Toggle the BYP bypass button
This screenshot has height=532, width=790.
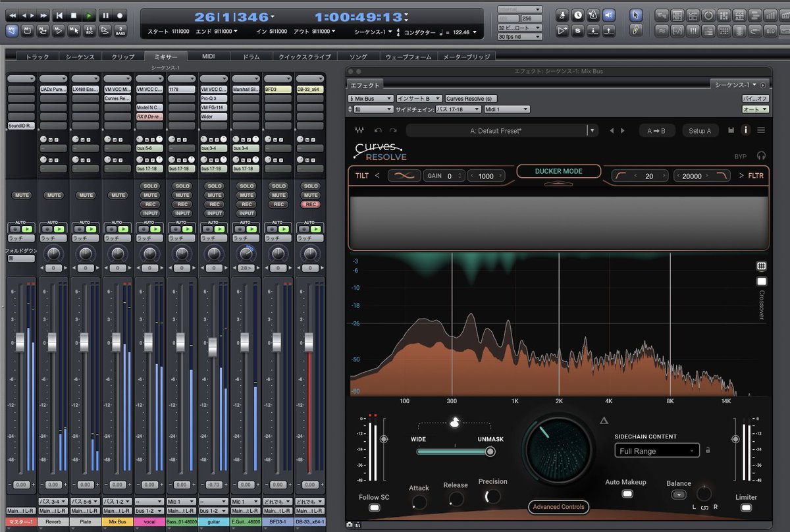[x=741, y=157]
